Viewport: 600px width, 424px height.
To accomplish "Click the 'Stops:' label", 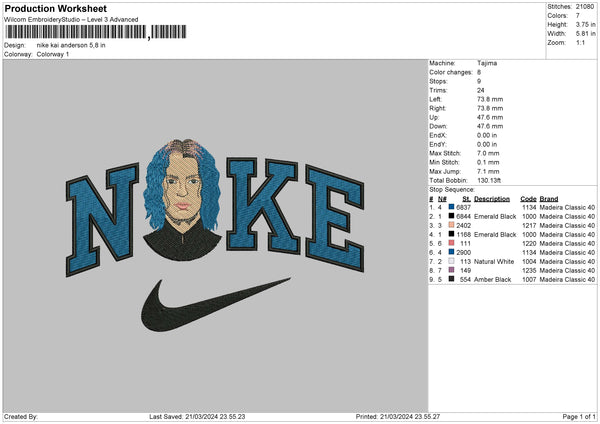I will [438, 81].
